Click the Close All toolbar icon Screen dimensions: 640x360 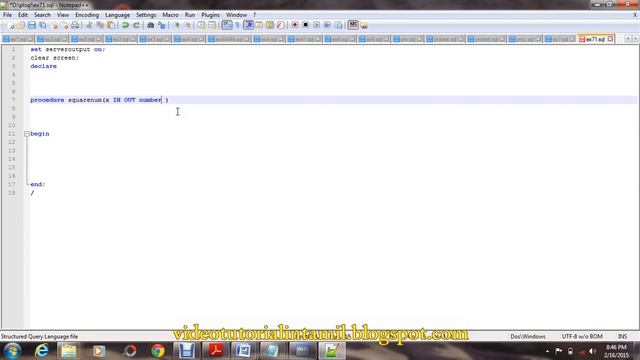pos(64,25)
